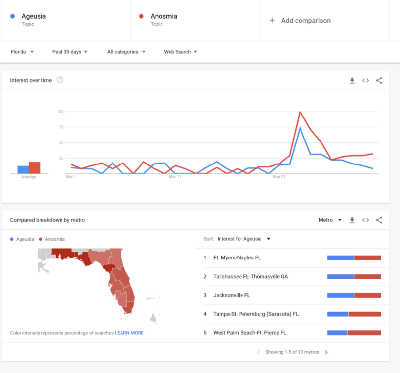Image resolution: width=400 pixels, height=373 pixels.
Task: Click the red peak point on the chart
Action: pyautogui.click(x=300, y=112)
